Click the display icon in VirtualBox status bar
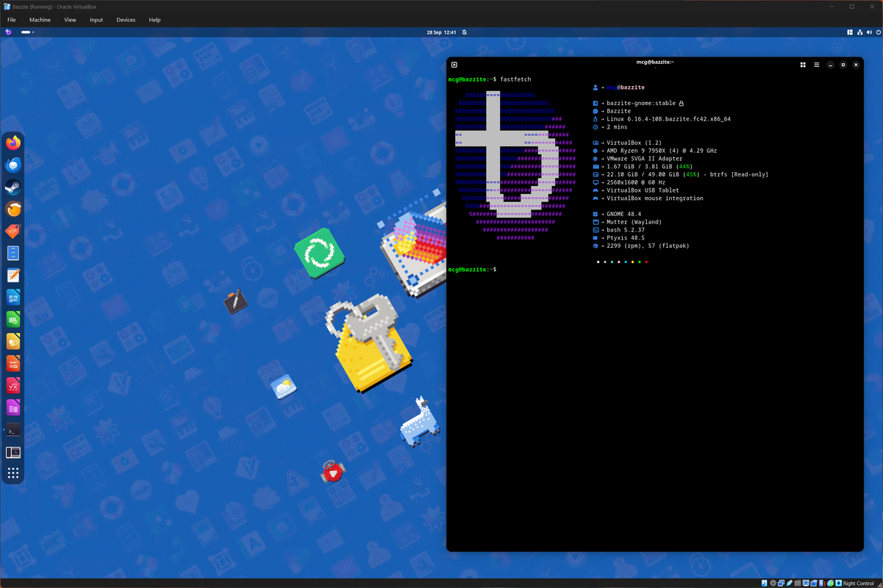The width and height of the screenshot is (883, 588). pyautogui.click(x=806, y=583)
